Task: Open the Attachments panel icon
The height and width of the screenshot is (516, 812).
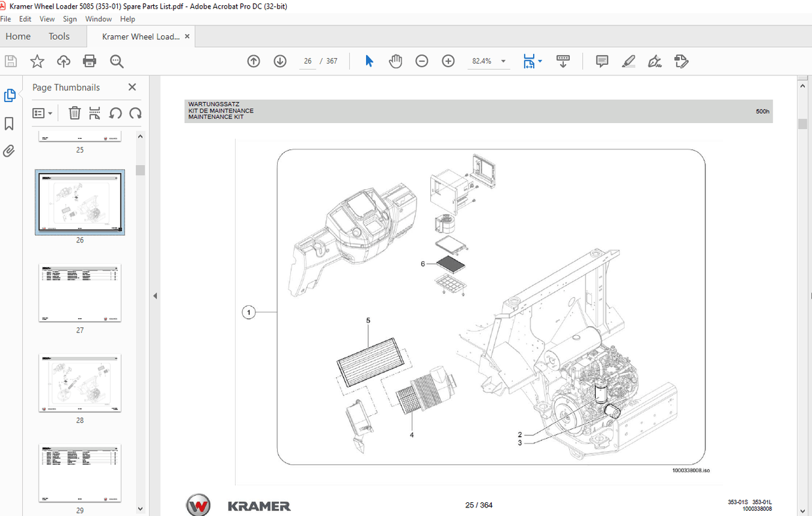Action: (10, 150)
